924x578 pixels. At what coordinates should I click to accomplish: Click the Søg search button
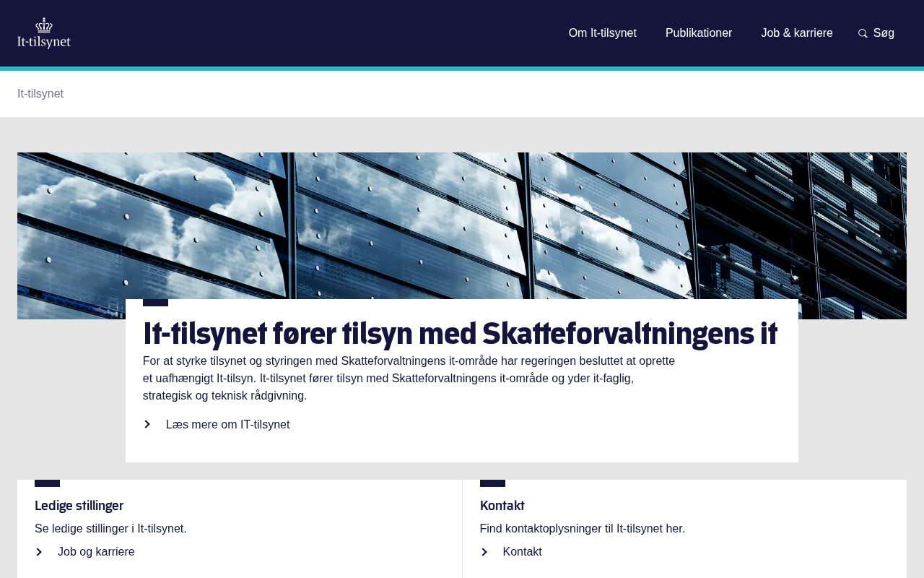[876, 33]
